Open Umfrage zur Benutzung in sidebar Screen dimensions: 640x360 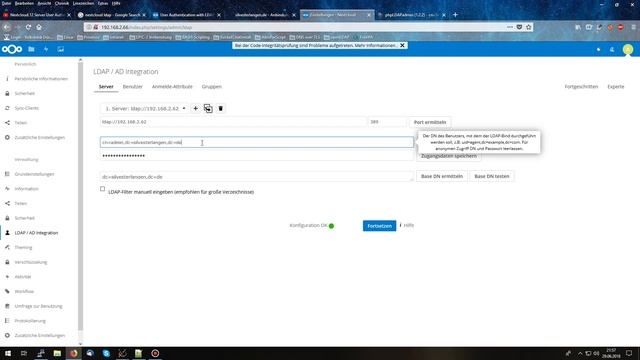point(38,307)
